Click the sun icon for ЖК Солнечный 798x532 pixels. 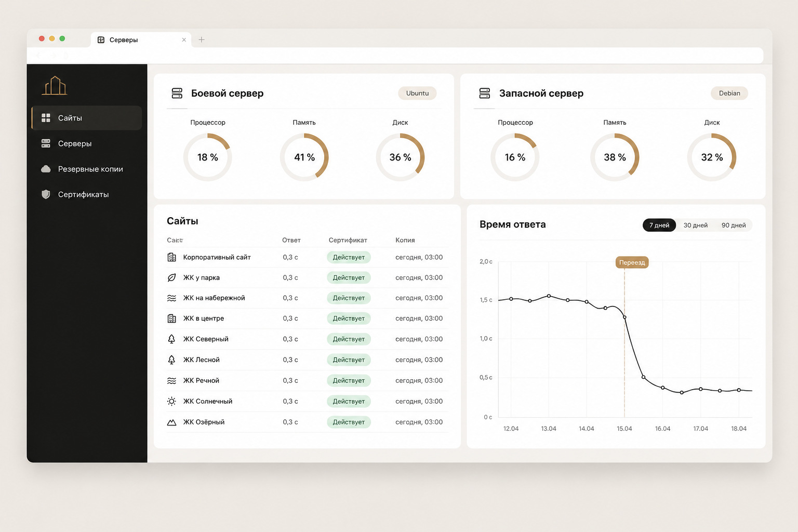[171, 401]
